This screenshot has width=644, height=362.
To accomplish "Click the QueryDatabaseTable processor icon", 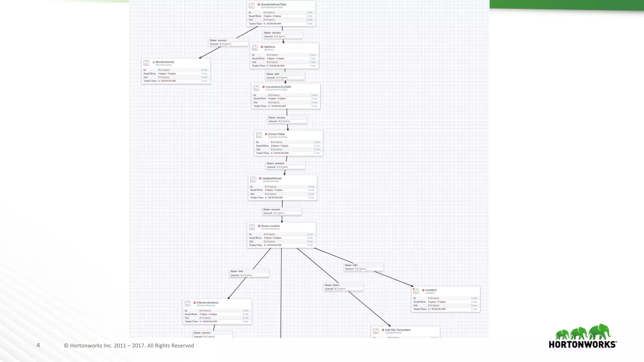I will point(252,6).
